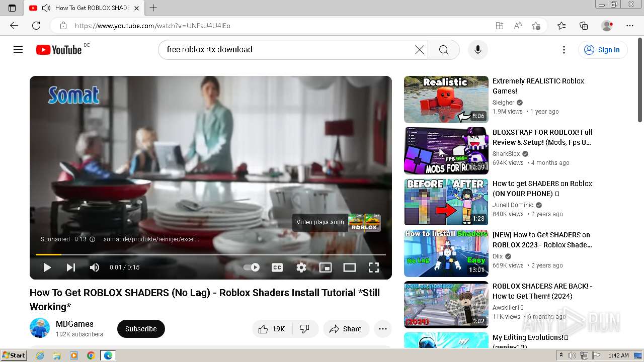Screen dimensions: 644x362
Task: Open the Windows Start menu
Action: coord(14,355)
